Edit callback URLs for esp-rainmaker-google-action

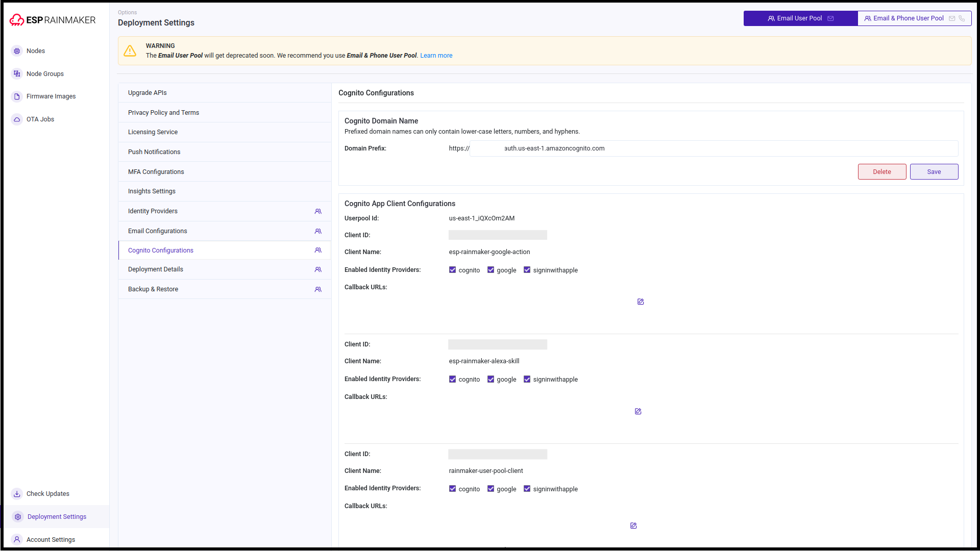[641, 302]
